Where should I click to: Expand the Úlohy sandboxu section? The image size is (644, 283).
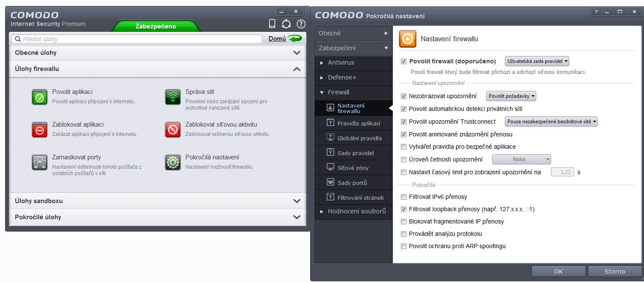click(157, 201)
